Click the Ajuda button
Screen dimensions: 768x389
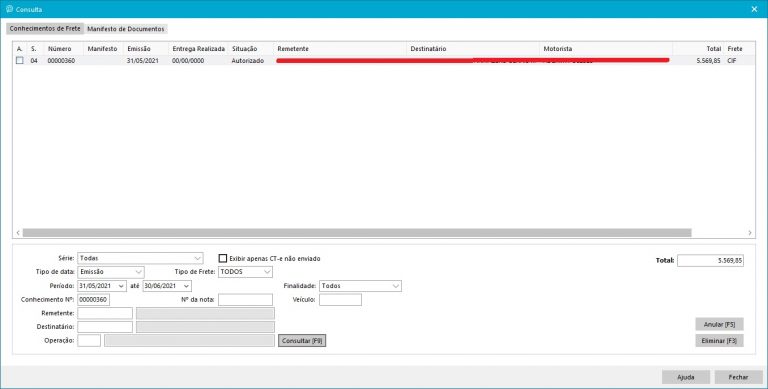click(x=686, y=377)
